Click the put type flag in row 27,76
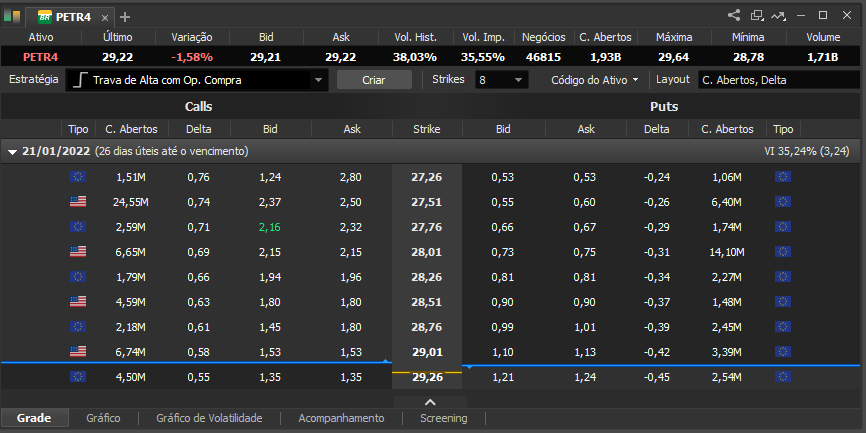The width and height of the screenshot is (866, 433). (783, 226)
